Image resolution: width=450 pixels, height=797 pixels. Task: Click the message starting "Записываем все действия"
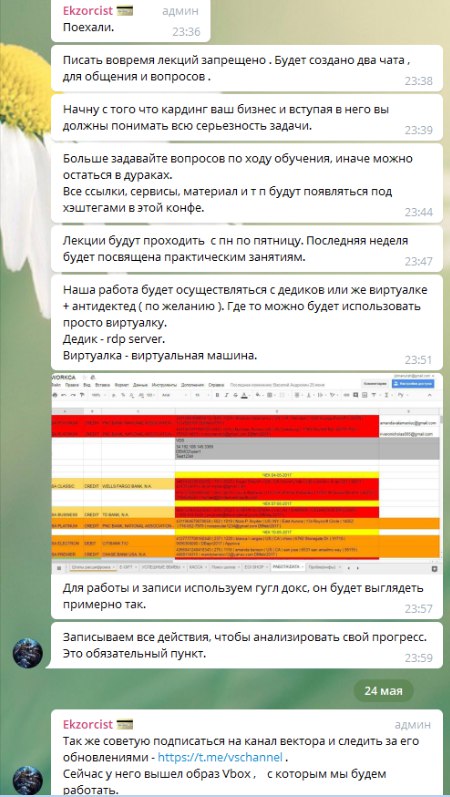click(x=245, y=645)
